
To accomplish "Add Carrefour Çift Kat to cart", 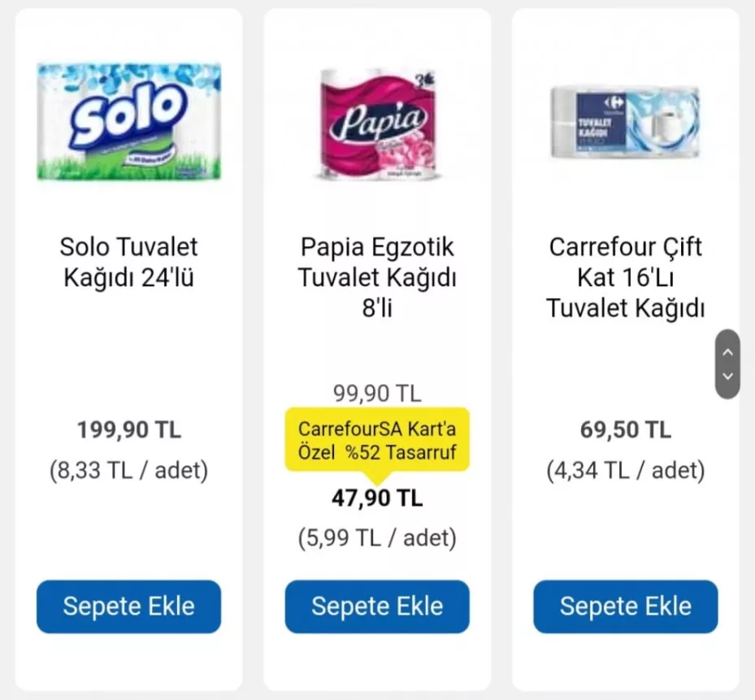I will (625, 607).
